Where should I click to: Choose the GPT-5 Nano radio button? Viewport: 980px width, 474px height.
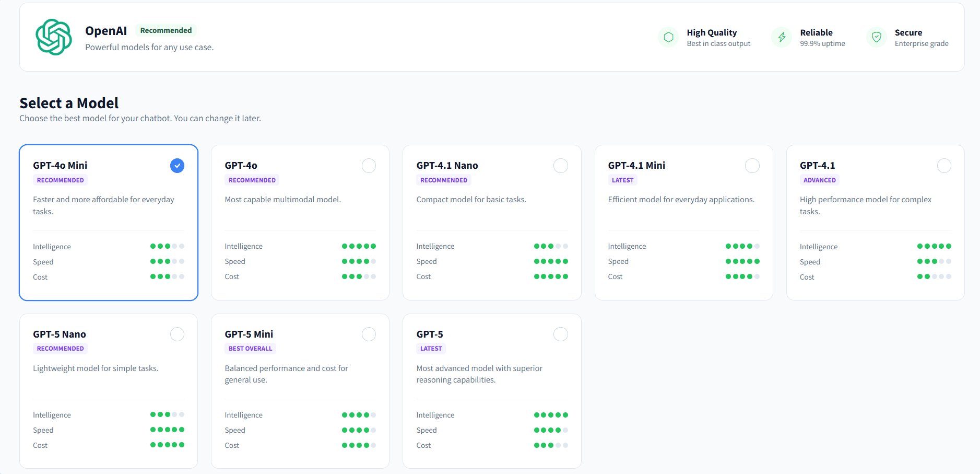pyautogui.click(x=178, y=334)
